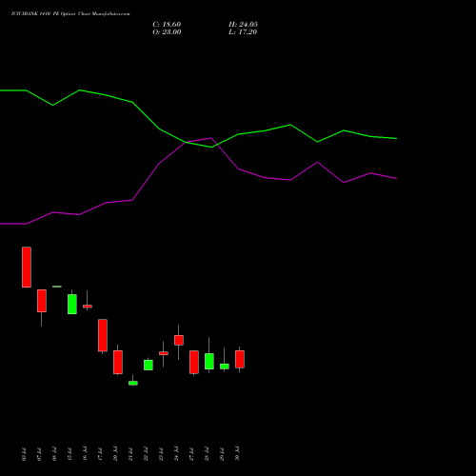Select the purple indicator line
The height and width of the screenshot is (476, 476).
click(198, 181)
